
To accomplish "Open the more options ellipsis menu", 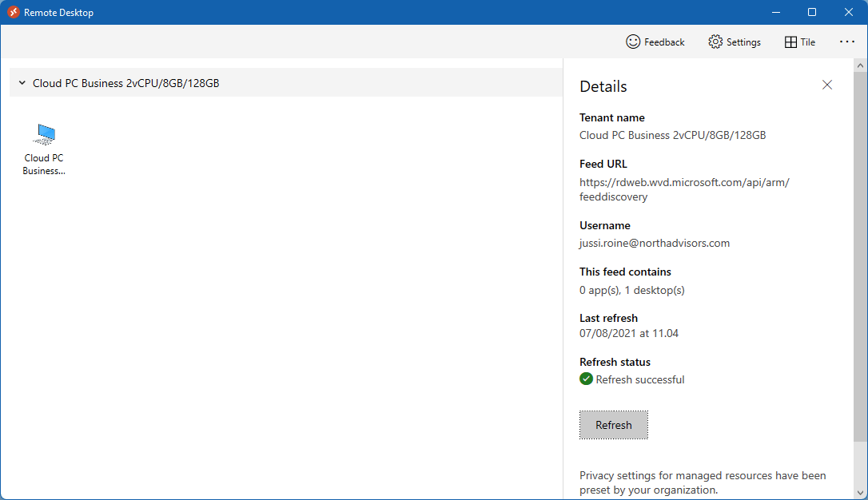I will 847,42.
